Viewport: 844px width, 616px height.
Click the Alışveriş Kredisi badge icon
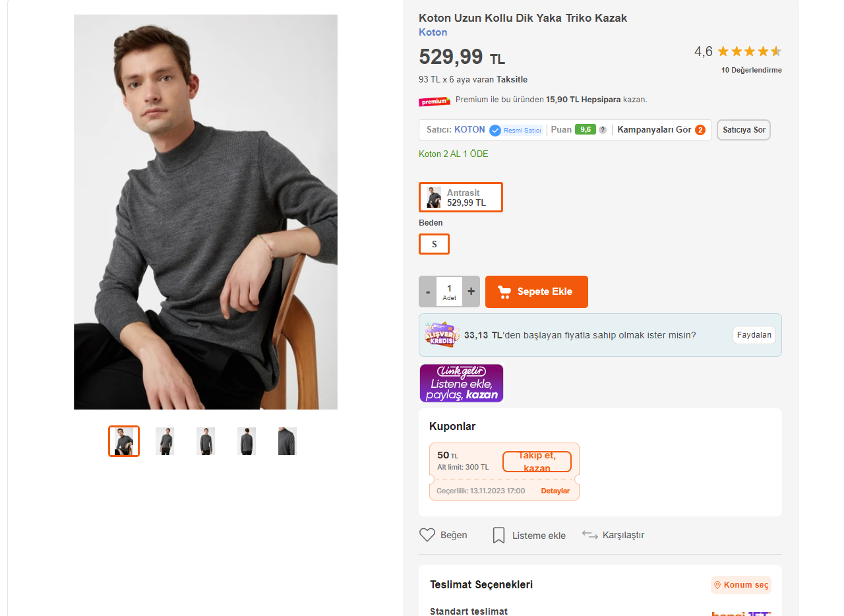click(x=440, y=335)
